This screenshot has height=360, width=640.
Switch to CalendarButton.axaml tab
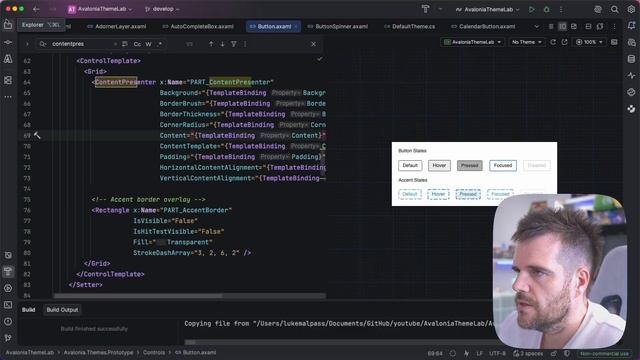coord(483,27)
